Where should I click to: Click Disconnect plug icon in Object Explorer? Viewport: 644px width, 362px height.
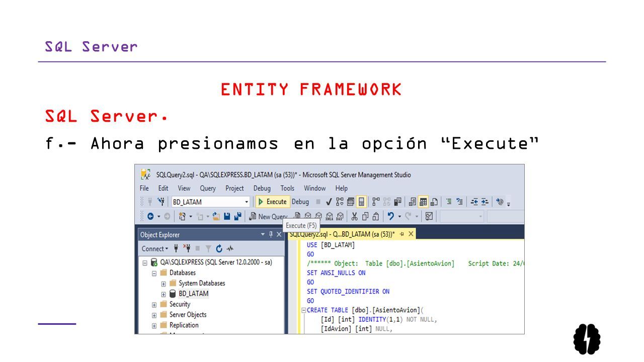[187, 248]
